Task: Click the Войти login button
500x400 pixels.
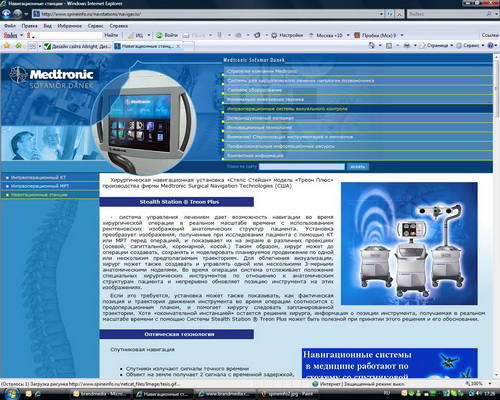Action: coord(167,35)
